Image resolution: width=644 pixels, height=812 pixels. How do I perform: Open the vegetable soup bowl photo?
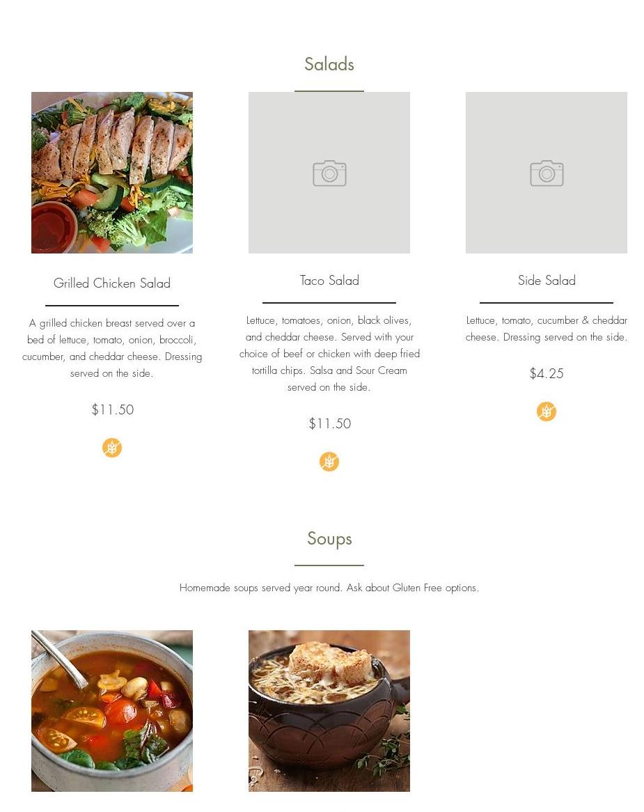[112, 710]
